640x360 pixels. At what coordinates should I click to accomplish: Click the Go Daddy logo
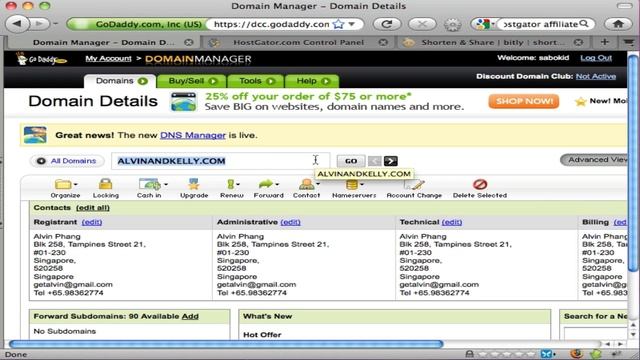tap(41, 59)
